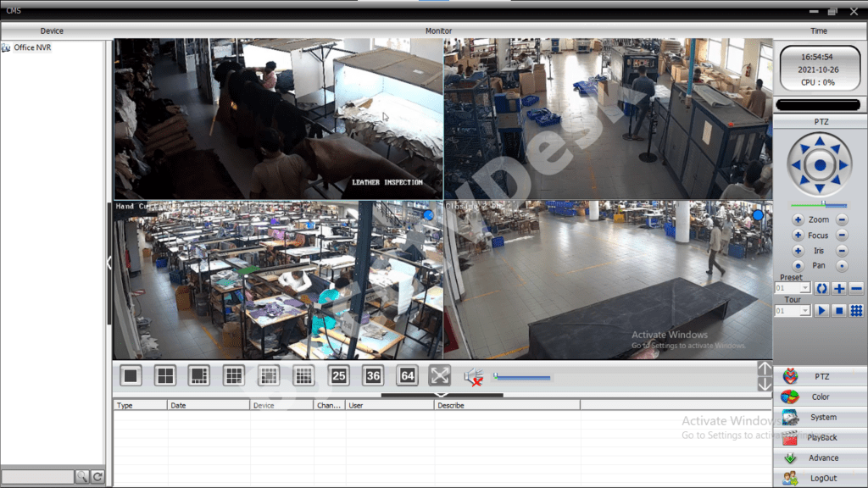The image size is (868, 488).
Task: Stop the tour with the stop button
Action: (839, 311)
